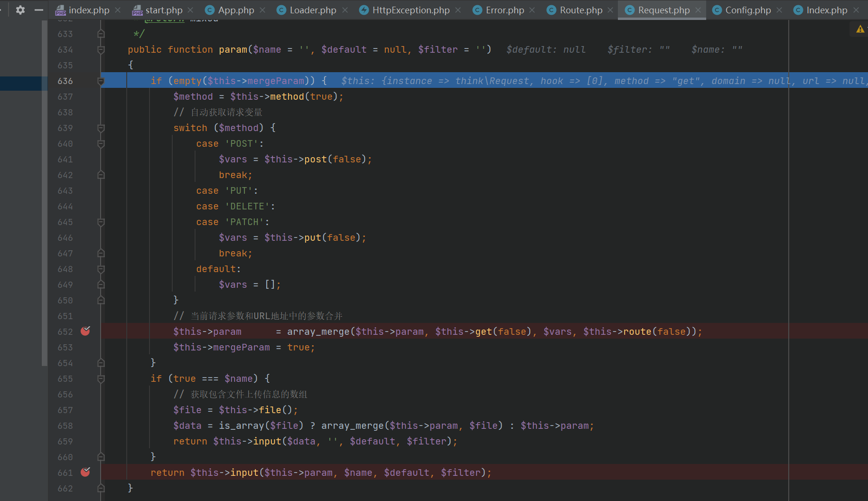The height and width of the screenshot is (501, 868).
Task: Close the start.php tab
Action: (190, 10)
